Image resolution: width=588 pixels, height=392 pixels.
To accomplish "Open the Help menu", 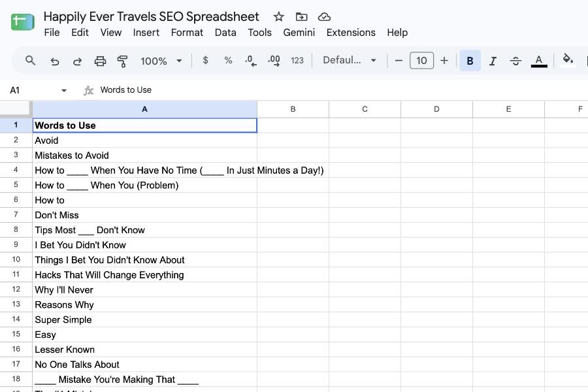I will (397, 33).
